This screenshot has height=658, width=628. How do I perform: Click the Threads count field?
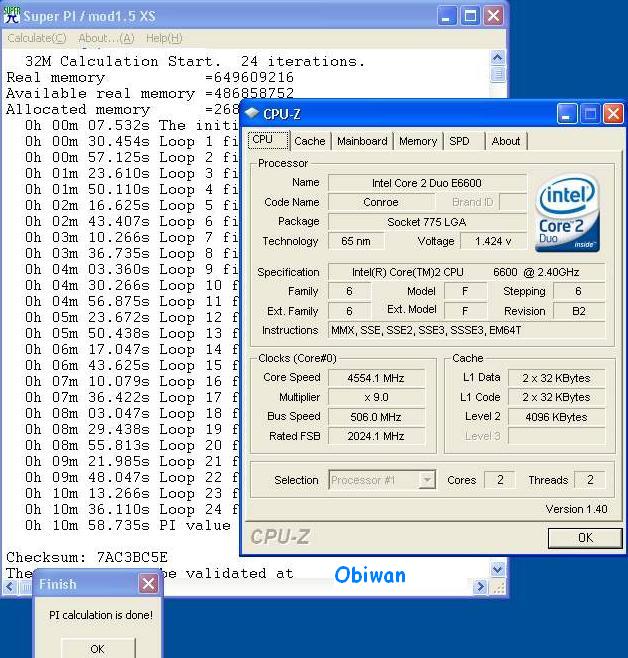[x=590, y=480]
